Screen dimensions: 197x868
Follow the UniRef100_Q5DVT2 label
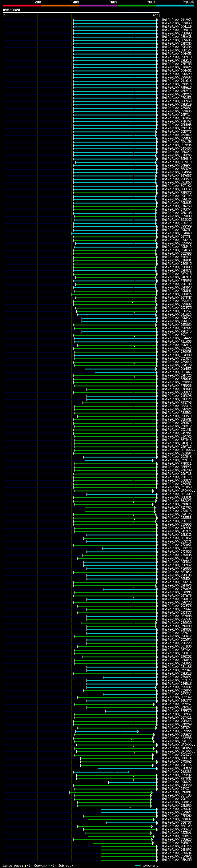pos(177,426)
